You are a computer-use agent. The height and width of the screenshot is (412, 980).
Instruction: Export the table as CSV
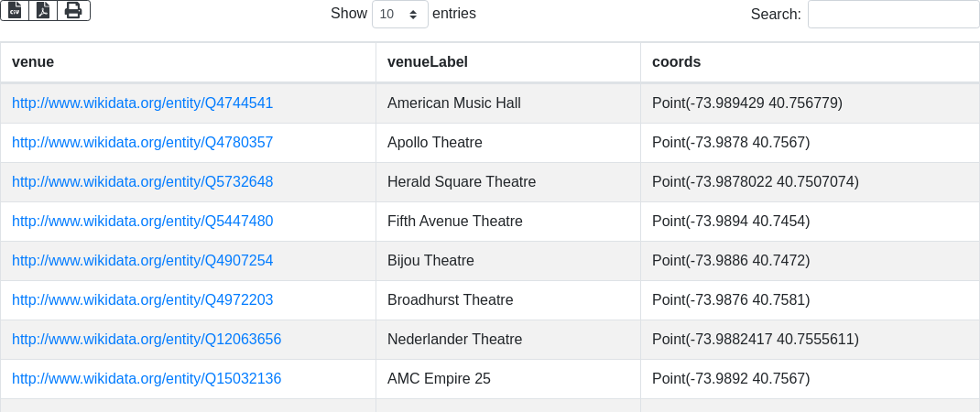(x=15, y=10)
